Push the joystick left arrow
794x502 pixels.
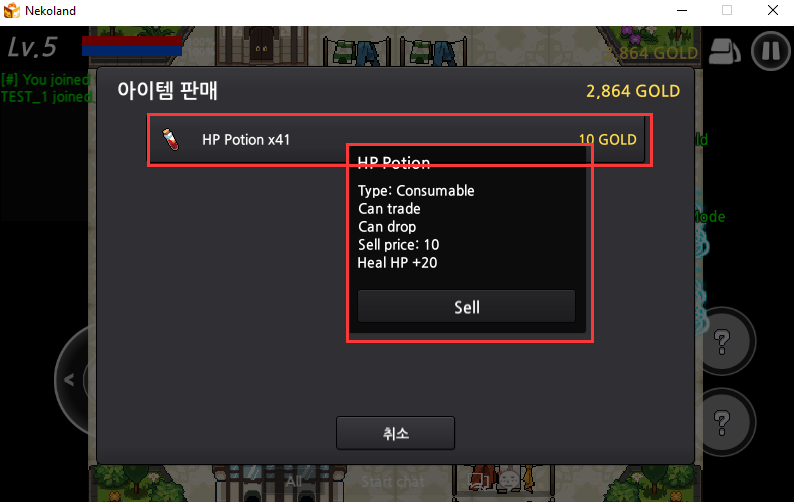[69, 380]
